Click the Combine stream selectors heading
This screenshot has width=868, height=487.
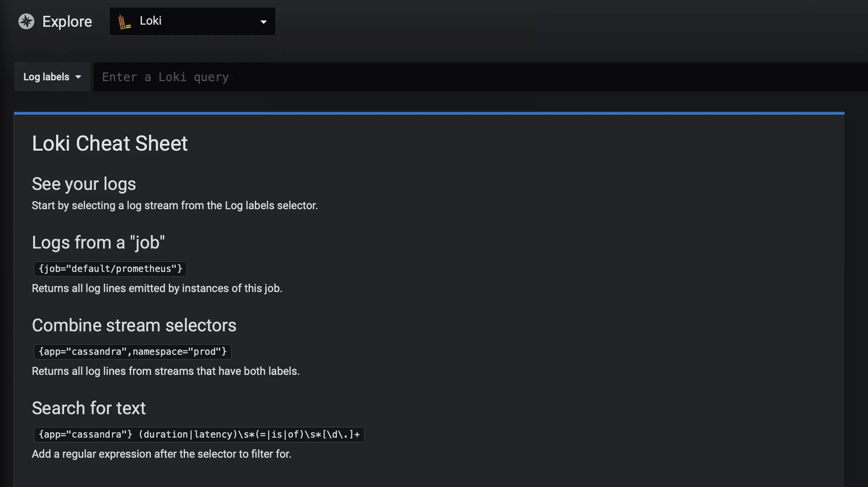[x=134, y=325]
